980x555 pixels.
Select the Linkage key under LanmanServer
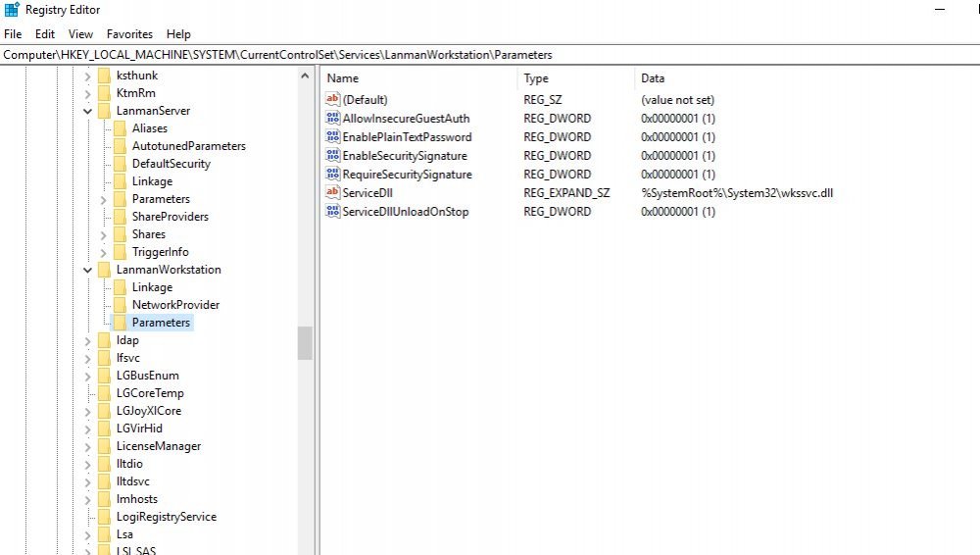point(152,181)
